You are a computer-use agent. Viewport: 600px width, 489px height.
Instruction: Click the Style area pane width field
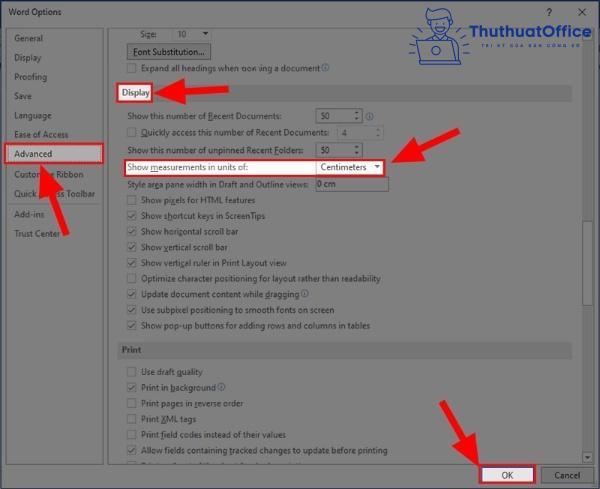coord(352,184)
